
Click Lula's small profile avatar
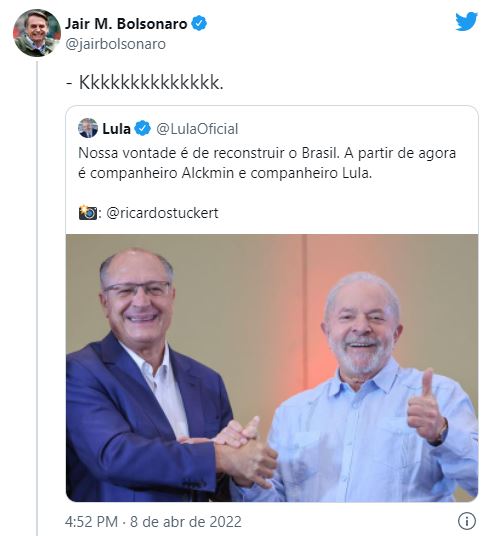[88, 128]
